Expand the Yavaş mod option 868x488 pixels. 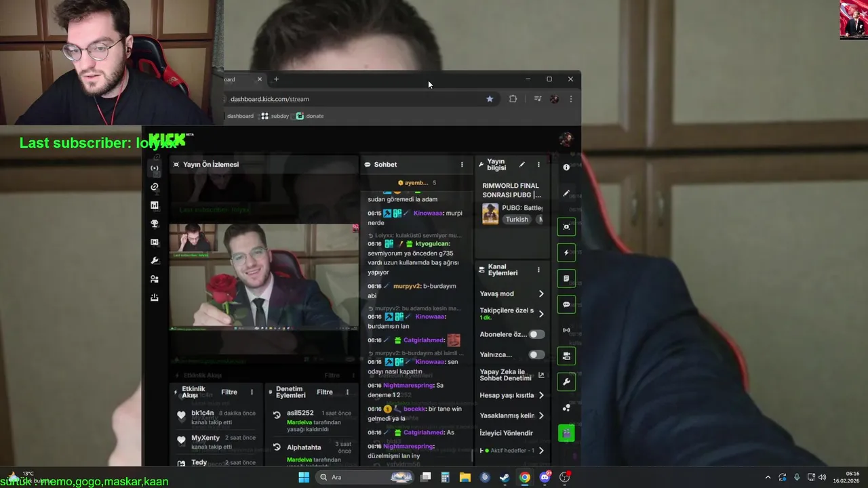pos(541,293)
